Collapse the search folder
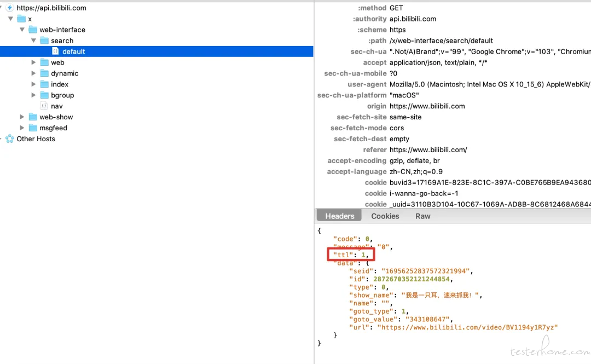 (33, 41)
